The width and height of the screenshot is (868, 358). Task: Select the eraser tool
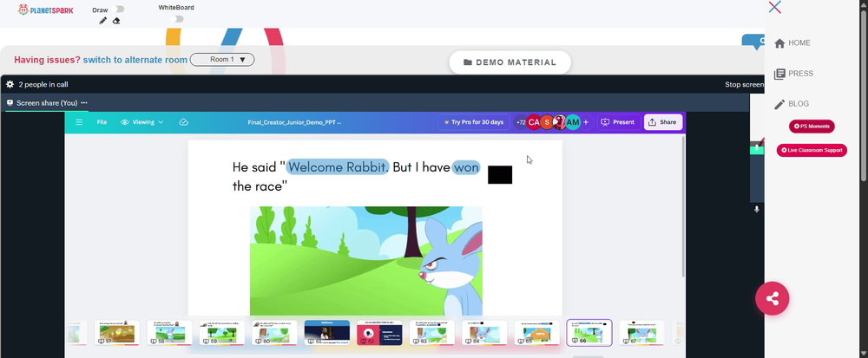[116, 21]
